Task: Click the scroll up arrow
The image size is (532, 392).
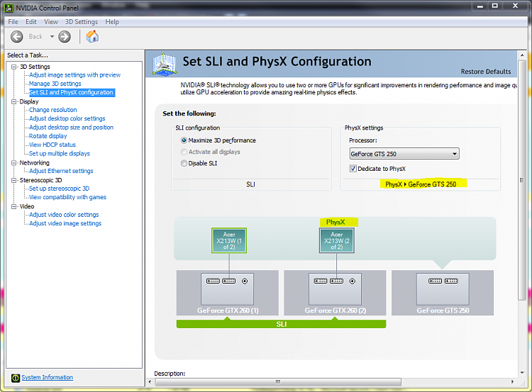Action: pos(522,55)
